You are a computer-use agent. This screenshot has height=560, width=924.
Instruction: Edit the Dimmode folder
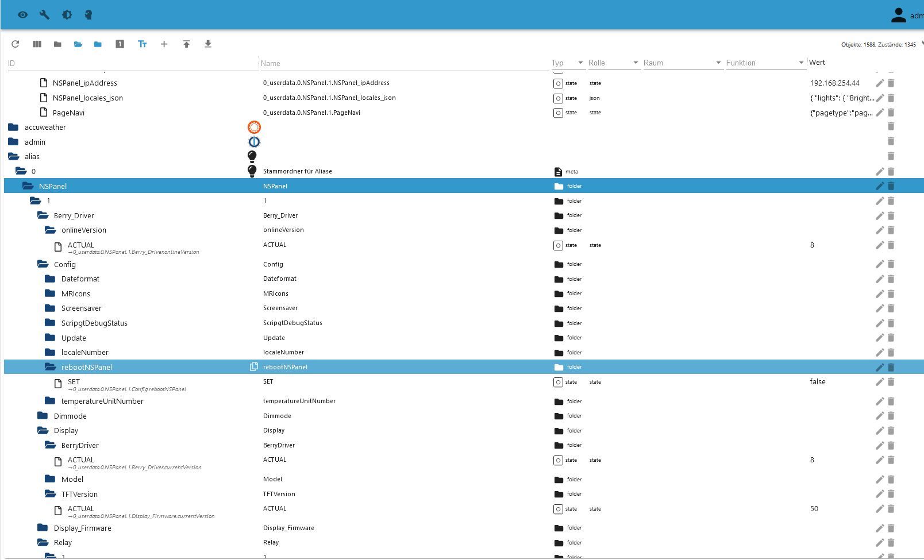click(x=880, y=416)
